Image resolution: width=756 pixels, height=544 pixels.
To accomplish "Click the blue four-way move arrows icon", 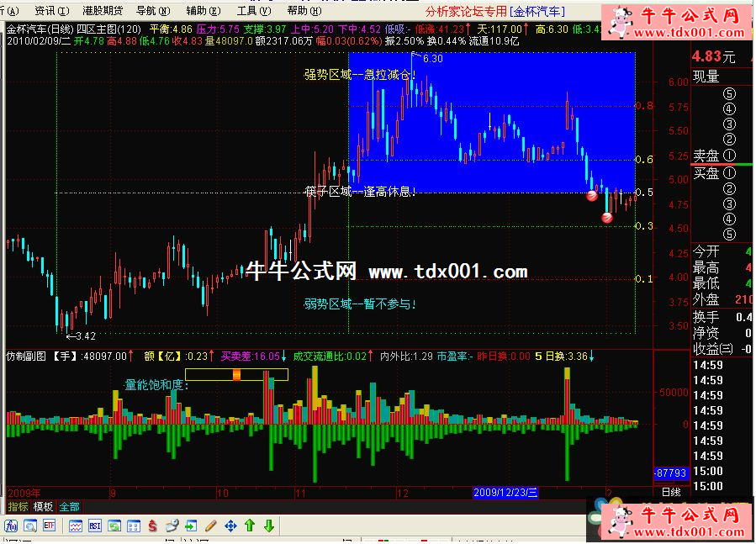I will 230,526.
